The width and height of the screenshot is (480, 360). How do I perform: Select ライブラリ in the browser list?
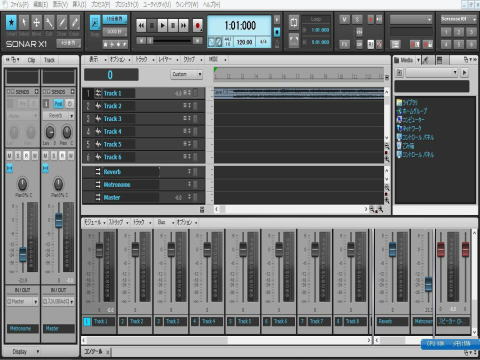(x=407, y=102)
